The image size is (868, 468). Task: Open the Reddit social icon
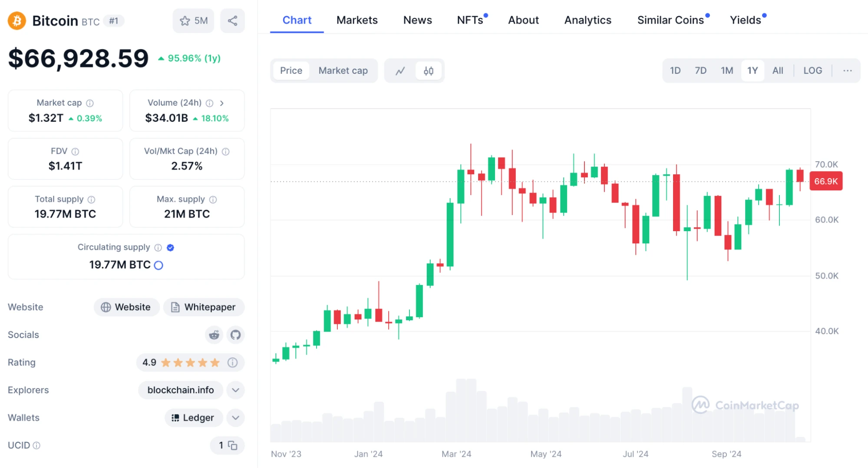tap(214, 335)
